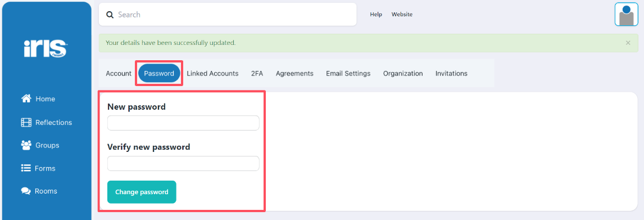Dismiss the success notification banner
This screenshot has height=220, width=644.
point(628,43)
